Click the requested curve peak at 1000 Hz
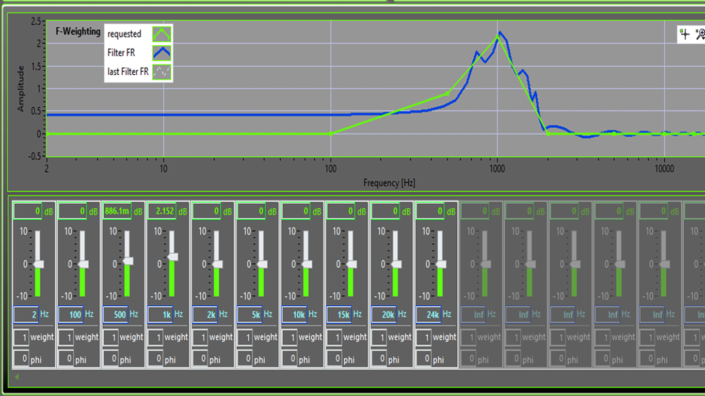 (x=497, y=38)
